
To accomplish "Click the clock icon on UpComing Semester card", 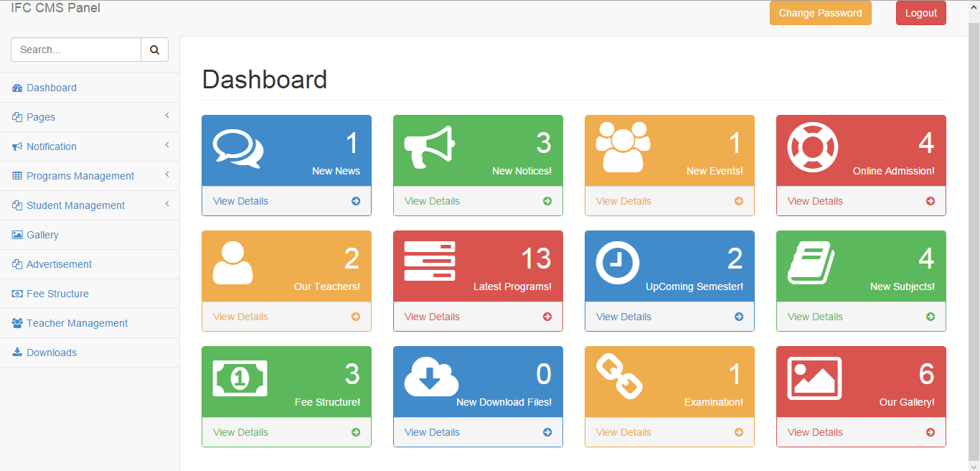I will tap(617, 263).
